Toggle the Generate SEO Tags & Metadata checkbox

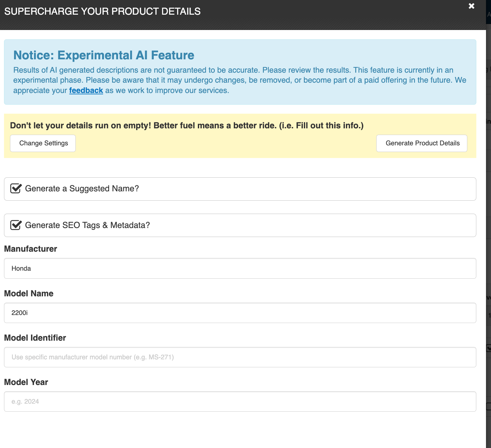pyautogui.click(x=16, y=225)
